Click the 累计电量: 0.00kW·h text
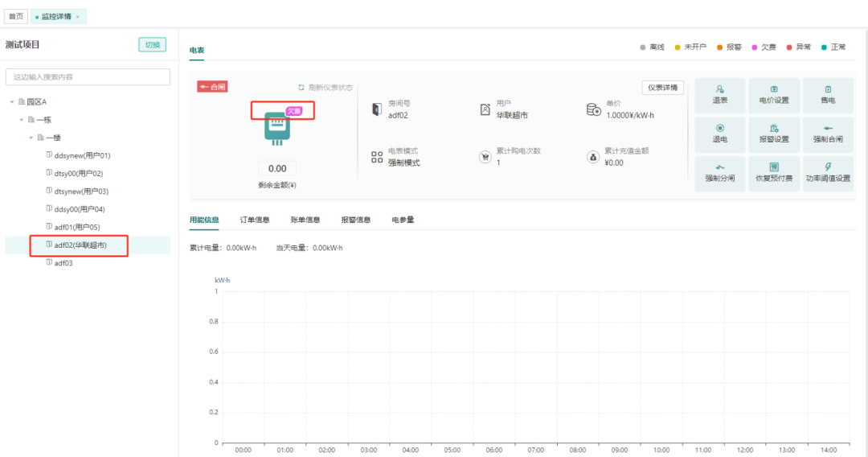Image resolution: width=868 pixels, height=457 pixels. 223,248
